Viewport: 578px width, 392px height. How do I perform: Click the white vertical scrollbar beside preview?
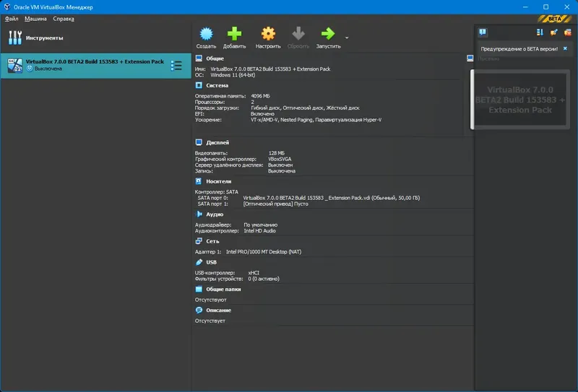[472, 100]
